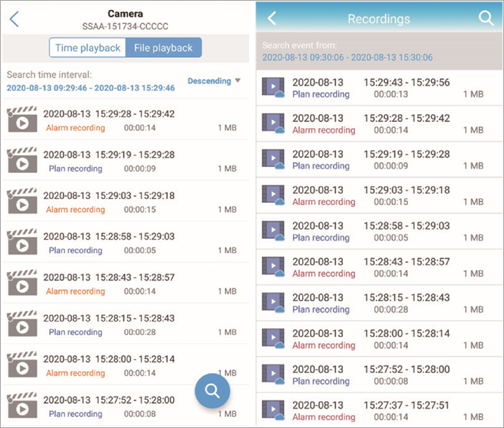This screenshot has height=428, width=504.
Task: Click duration 00:00:15 in Camera list
Action: pyautogui.click(x=140, y=209)
